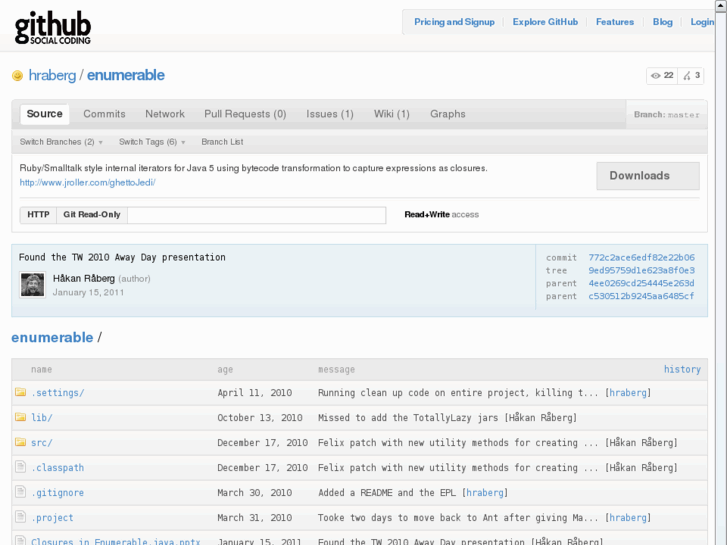
Task: Click the vertical scrollbar up arrow
Action: coord(721,5)
